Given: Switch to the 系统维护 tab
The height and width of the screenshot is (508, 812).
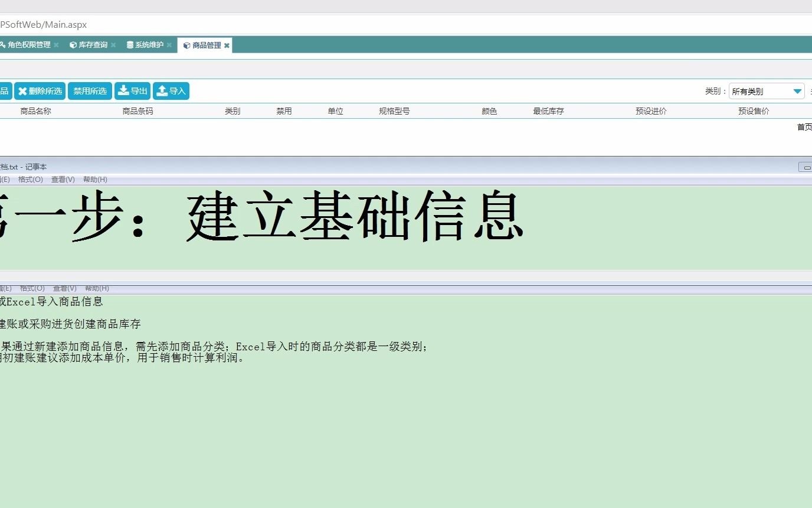Looking at the screenshot, I should pos(149,45).
